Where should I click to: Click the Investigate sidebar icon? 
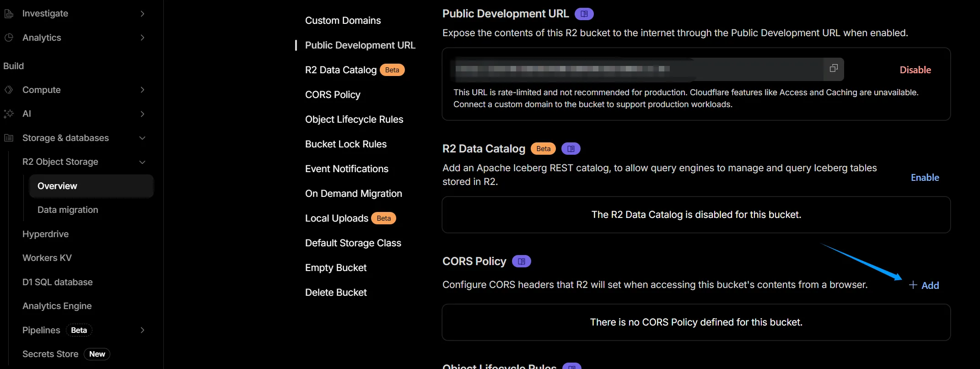tap(9, 14)
